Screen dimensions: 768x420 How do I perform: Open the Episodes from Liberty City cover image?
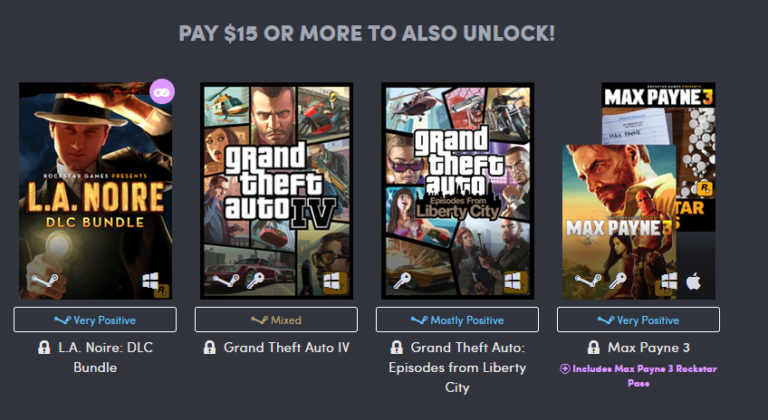(457, 191)
